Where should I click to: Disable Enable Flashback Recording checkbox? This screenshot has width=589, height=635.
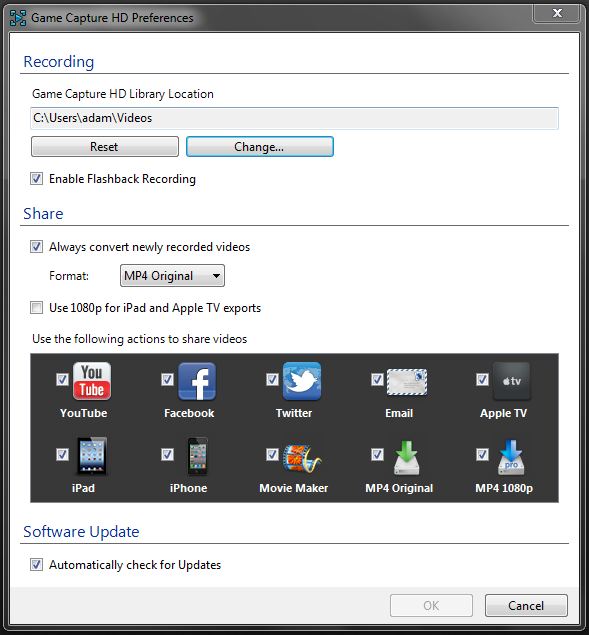point(36,179)
